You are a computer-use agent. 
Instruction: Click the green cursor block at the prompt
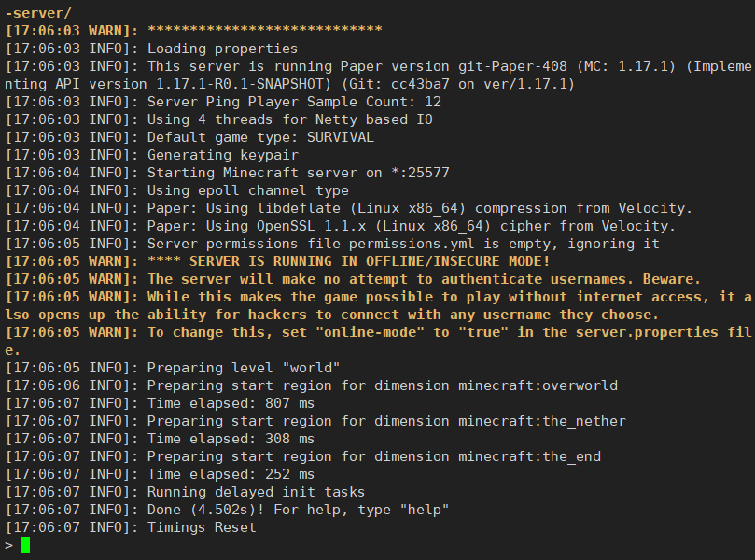coord(25,545)
